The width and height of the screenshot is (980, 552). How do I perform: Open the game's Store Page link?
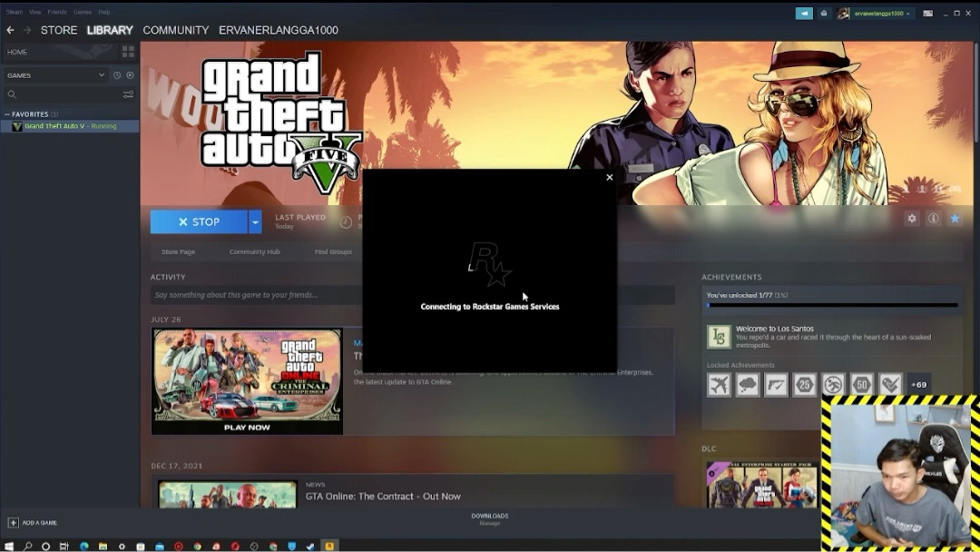[x=178, y=251]
